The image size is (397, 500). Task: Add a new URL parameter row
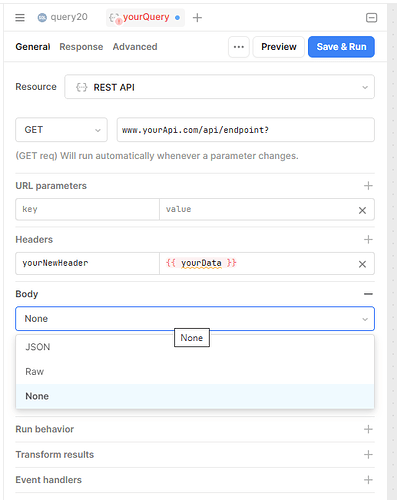(368, 186)
